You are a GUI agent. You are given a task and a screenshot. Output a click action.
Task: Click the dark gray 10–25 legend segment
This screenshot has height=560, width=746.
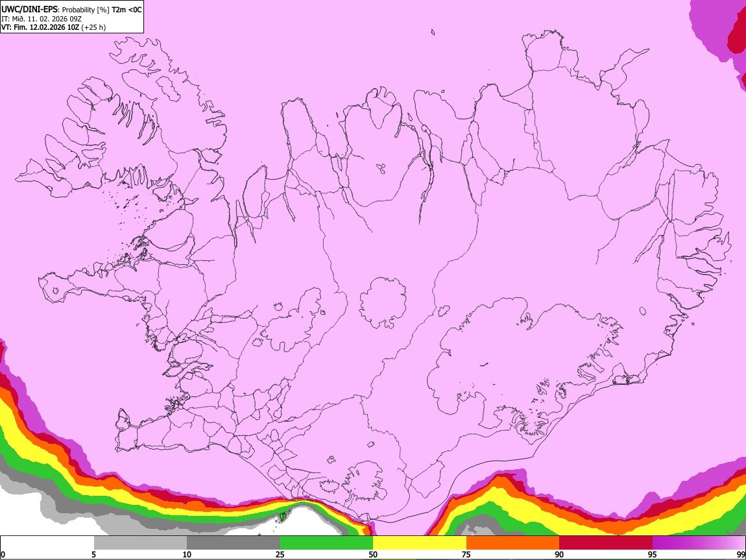pos(234,542)
